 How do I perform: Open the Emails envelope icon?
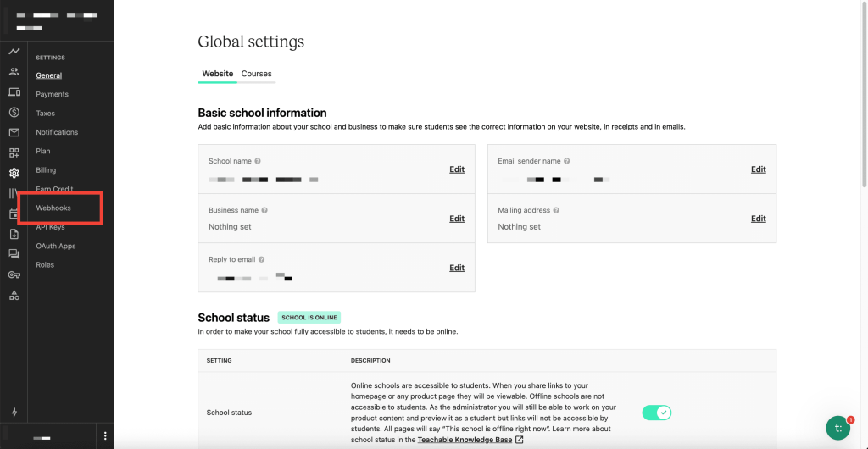point(14,132)
